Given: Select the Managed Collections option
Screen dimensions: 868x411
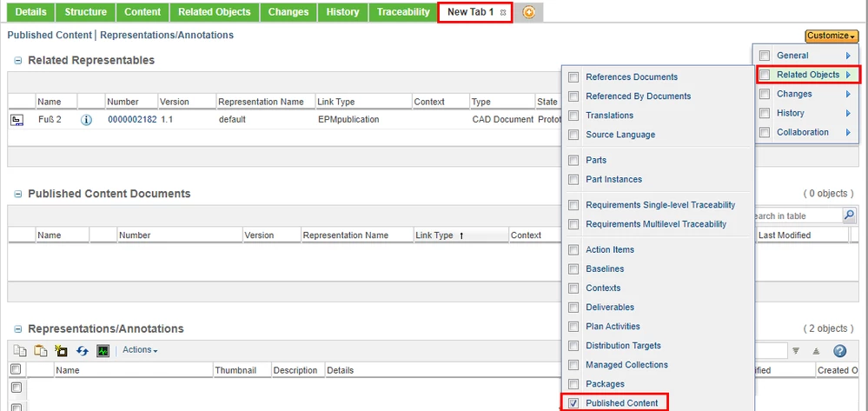Looking at the screenshot, I should click(626, 365).
